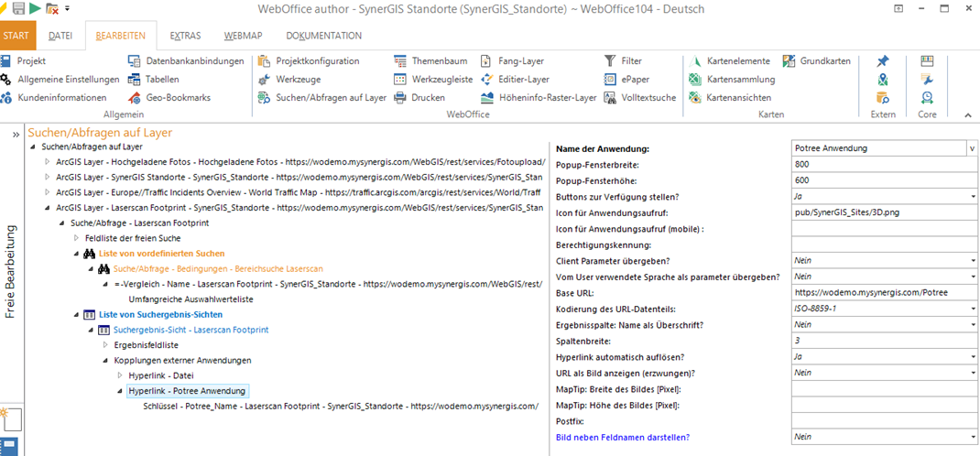Open Kodierung des URL-Datenteils dropdown
Screen dimensions: 980x456
coord(974,309)
